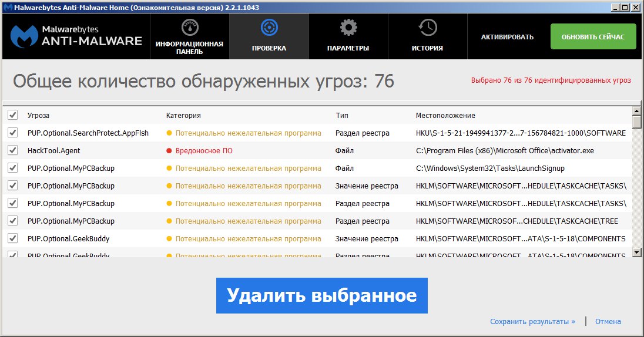Click the yellow dot in the SearchProtect.AppFlsh row
Screen dimensions: 644x337
[x=169, y=133]
